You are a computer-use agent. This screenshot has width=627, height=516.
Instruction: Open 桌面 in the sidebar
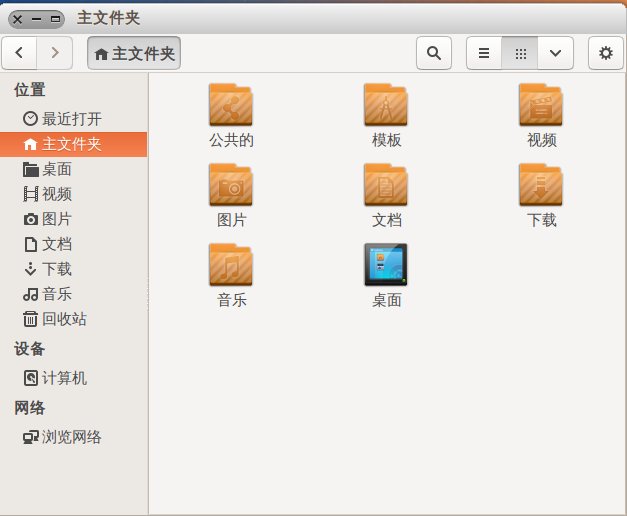(74, 169)
